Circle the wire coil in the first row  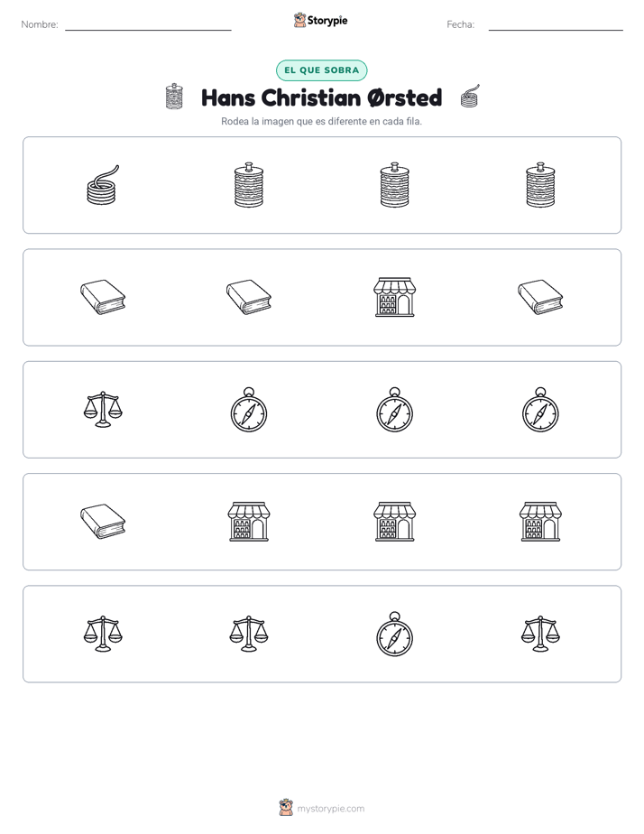pyautogui.click(x=103, y=184)
